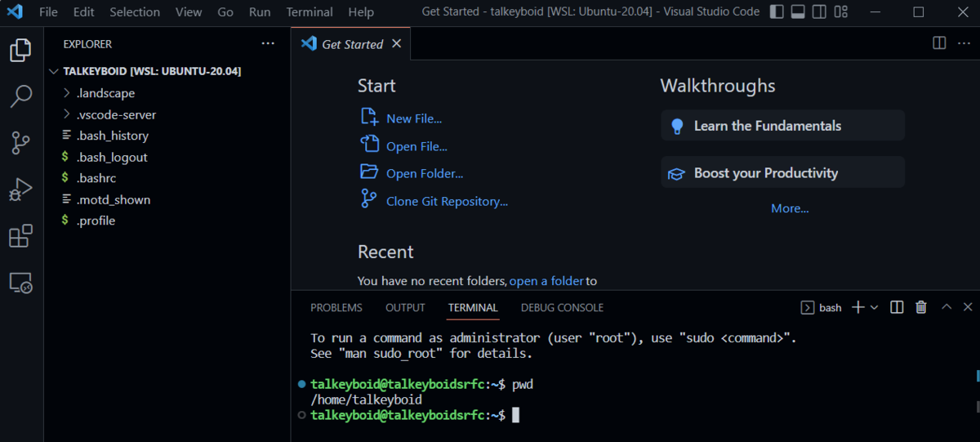Open Boost your Productivity walkthrough
Screen dimensions: 980x442
(782, 172)
